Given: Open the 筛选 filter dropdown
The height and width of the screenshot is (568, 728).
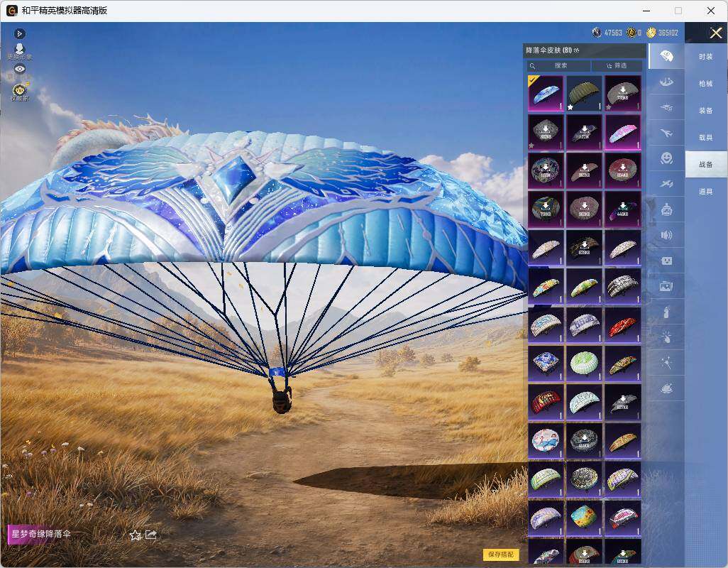Looking at the screenshot, I should pos(617,65).
